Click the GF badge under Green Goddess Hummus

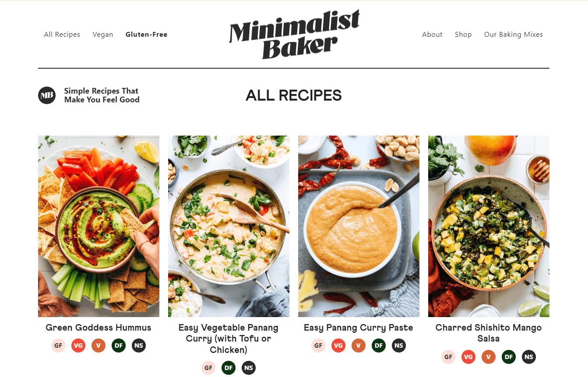58,346
